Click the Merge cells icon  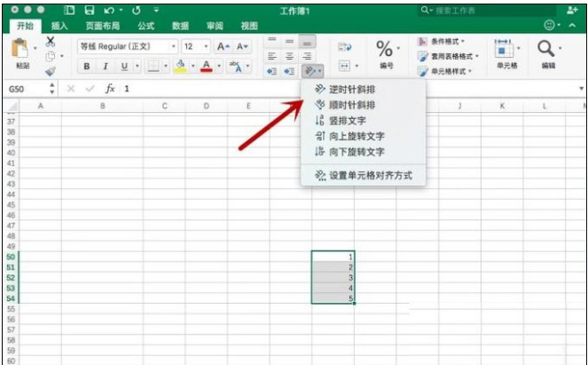coord(344,66)
